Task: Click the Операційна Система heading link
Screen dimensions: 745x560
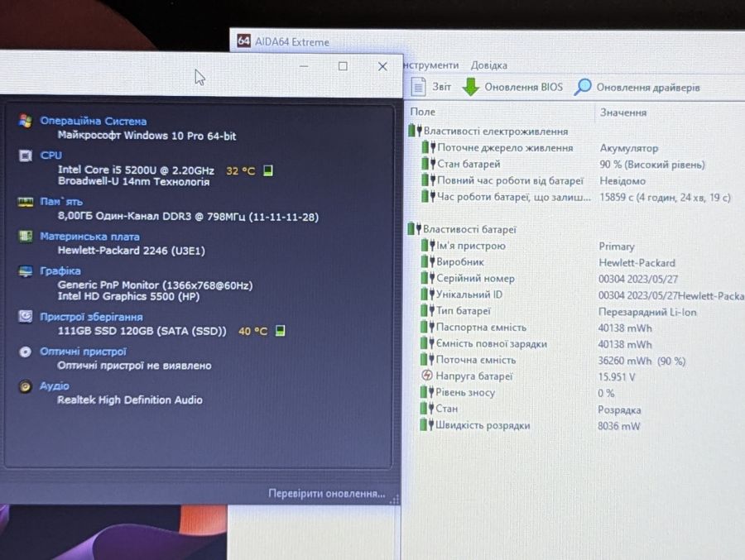Action: click(93, 121)
